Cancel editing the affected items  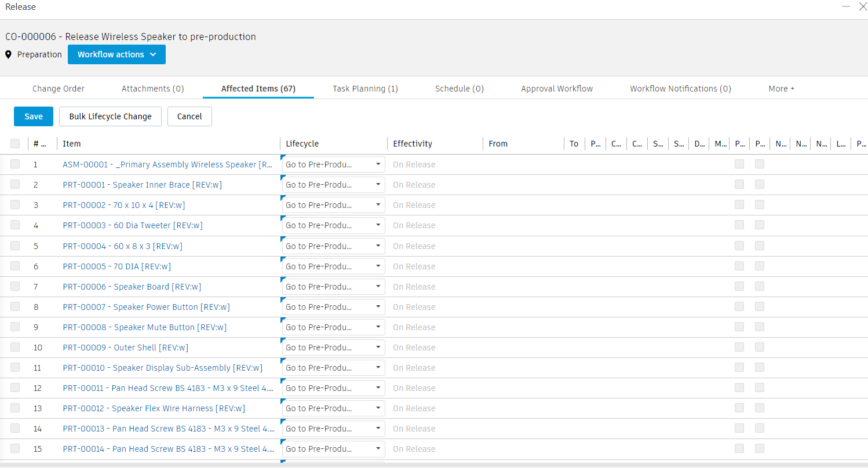tap(189, 116)
